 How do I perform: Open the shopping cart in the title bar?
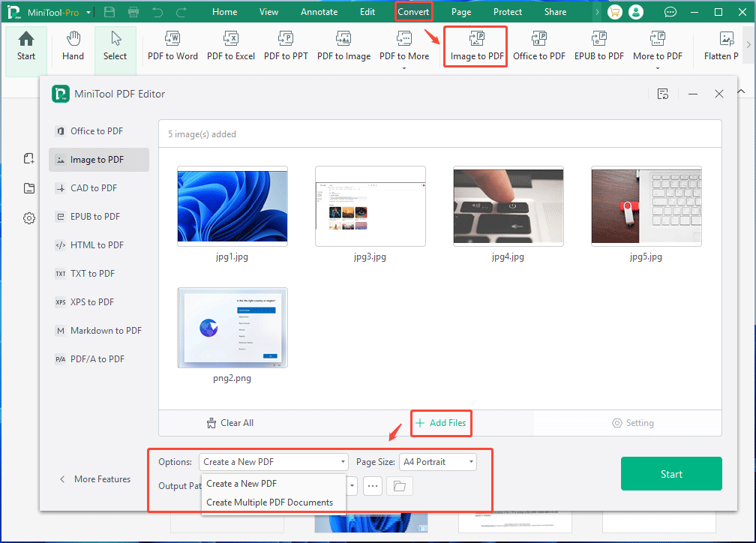pyautogui.click(x=615, y=11)
